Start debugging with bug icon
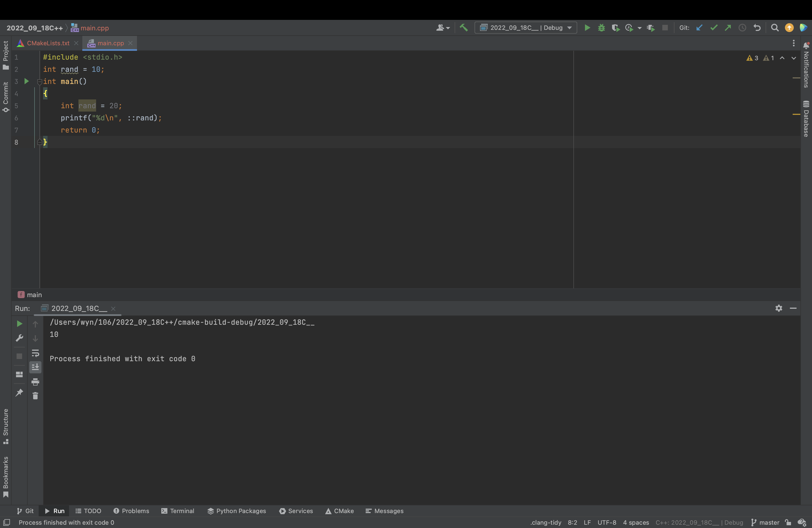Viewport: 812px width, 528px height. [x=602, y=28]
